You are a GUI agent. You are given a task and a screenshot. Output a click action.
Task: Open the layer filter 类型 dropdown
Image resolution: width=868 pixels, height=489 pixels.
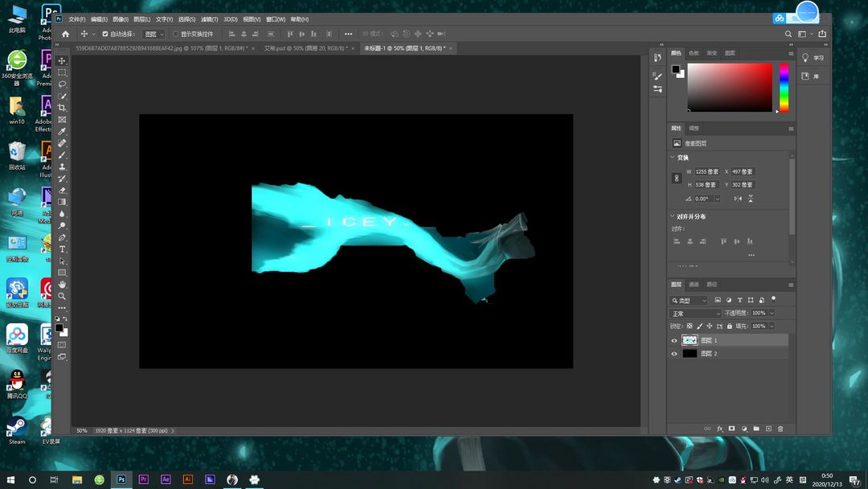click(690, 300)
